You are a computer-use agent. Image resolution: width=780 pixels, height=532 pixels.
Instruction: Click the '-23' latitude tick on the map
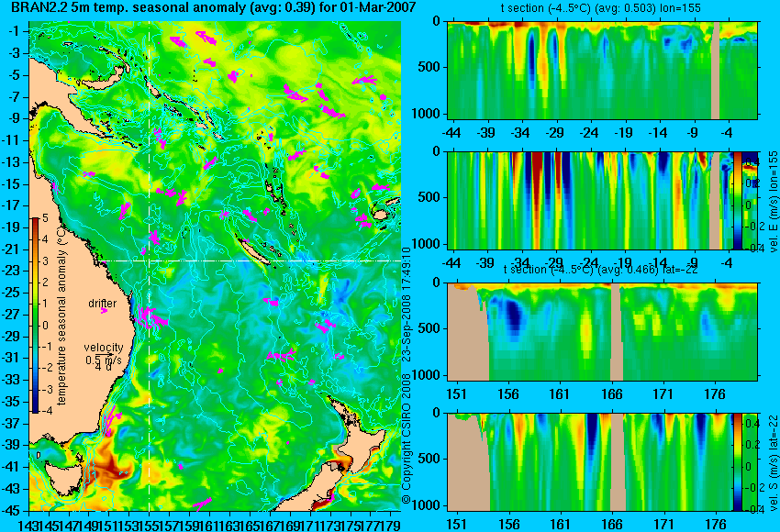12,271
